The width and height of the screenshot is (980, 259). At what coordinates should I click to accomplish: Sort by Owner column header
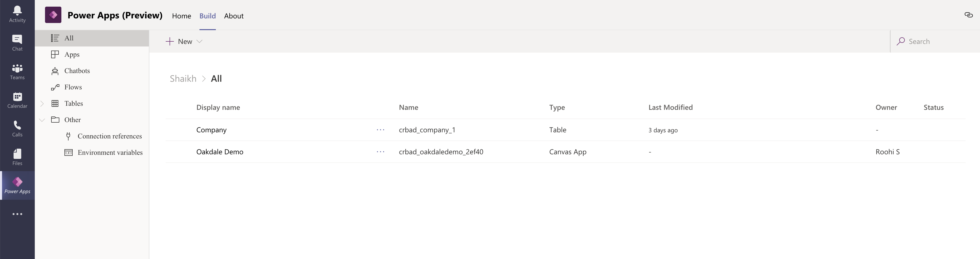(886, 108)
